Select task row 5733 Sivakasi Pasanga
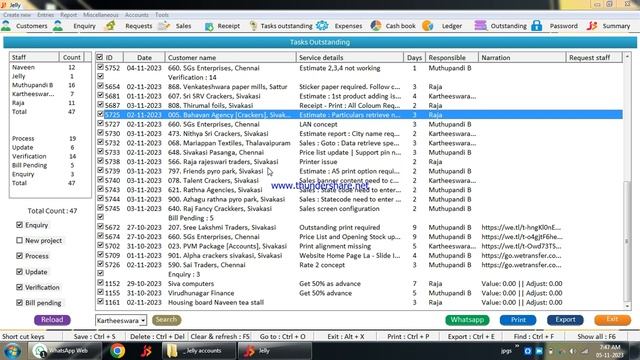This screenshot has height=360, width=640. 359,152
